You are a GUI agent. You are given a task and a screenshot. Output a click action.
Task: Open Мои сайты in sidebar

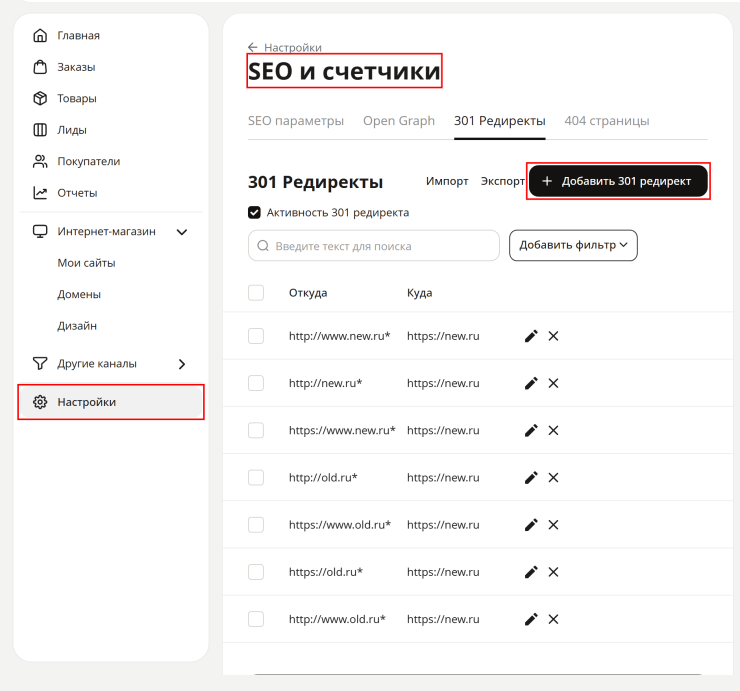click(x=86, y=263)
